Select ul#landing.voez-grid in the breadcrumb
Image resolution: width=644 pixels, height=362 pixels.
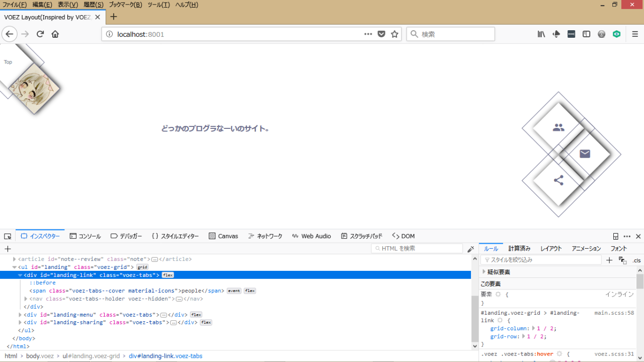tap(91, 356)
